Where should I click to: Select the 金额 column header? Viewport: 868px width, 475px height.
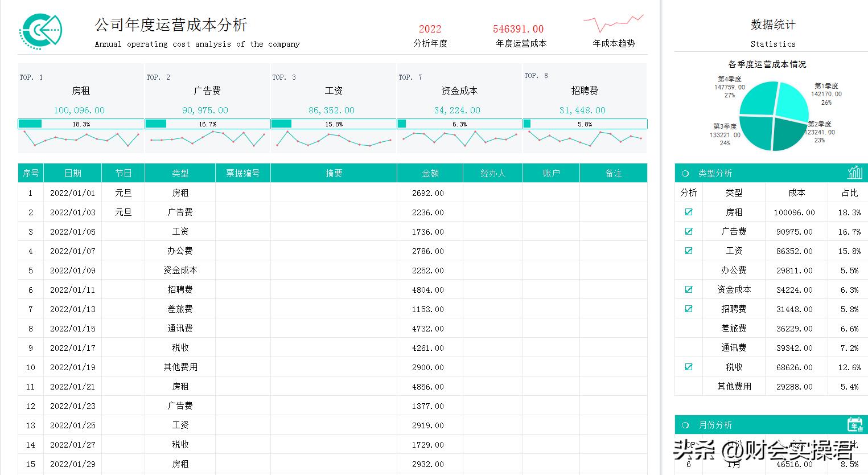pos(429,173)
